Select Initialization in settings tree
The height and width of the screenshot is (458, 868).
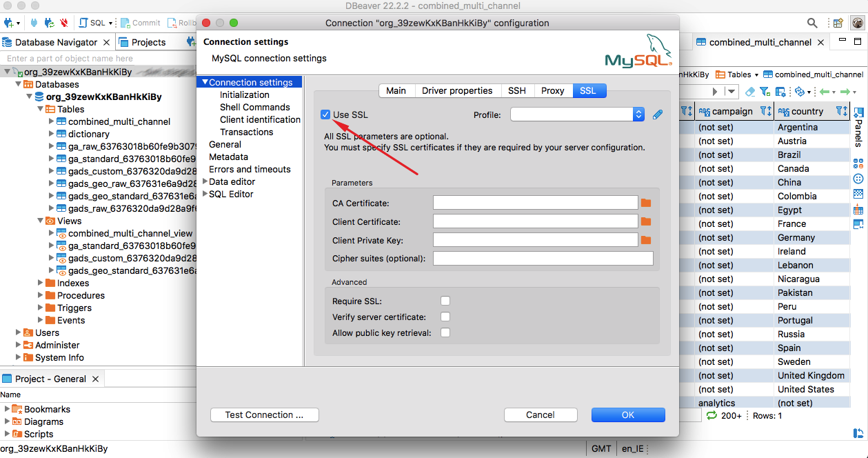tap(245, 94)
